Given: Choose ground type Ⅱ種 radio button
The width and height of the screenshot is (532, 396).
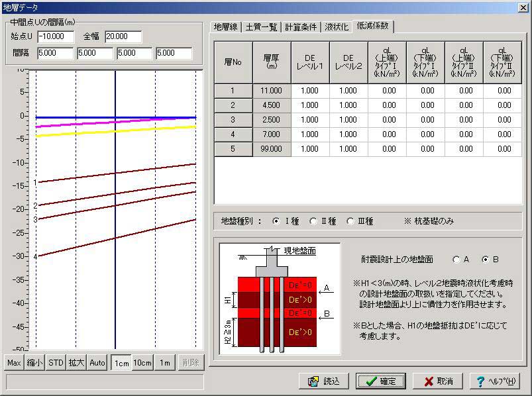Looking at the screenshot, I should pyautogui.click(x=313, y=221).
